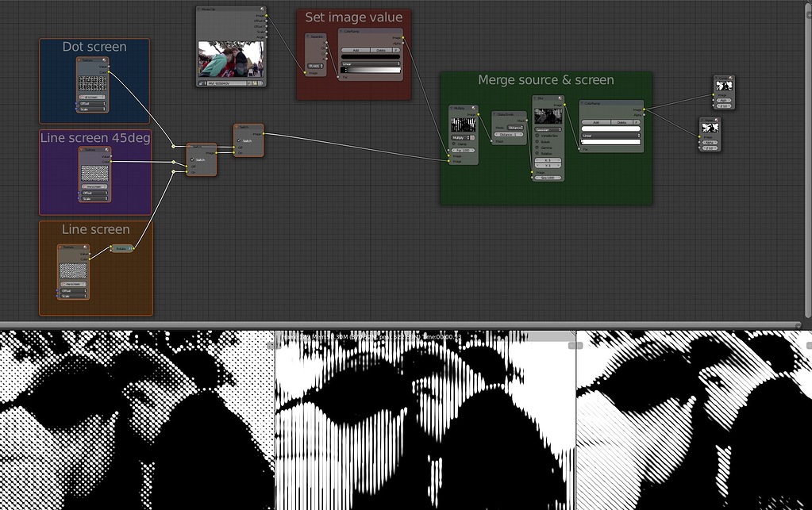Select the 'Merge source & screen' frame label
Viewport: 812px width, 510px height.
tap(546, 79)
